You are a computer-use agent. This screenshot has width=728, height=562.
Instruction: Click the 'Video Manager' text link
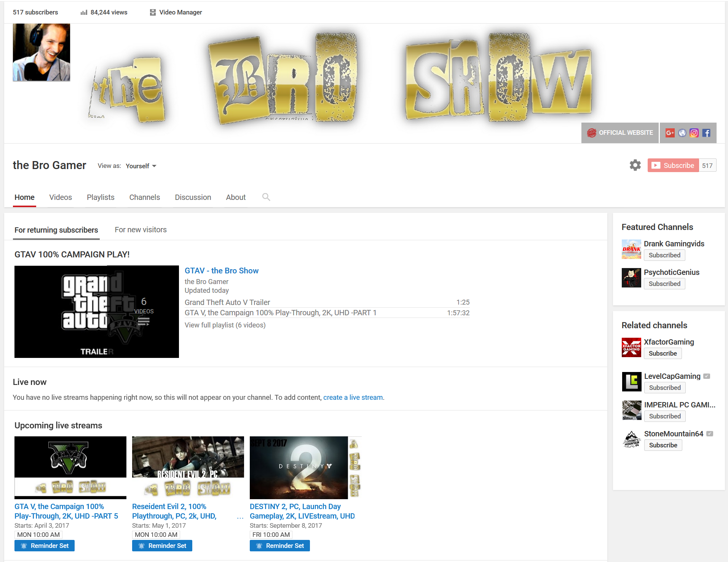[180, 12]
